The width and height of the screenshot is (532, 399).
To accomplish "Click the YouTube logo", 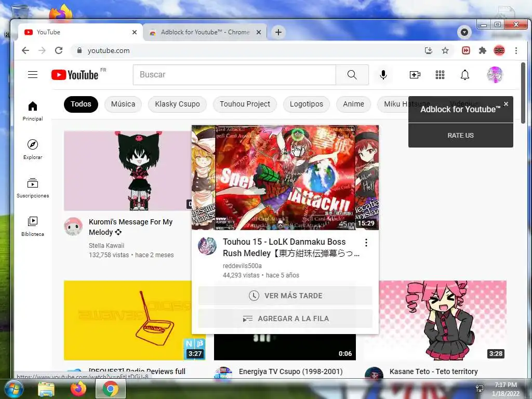I will coord(75,75).
